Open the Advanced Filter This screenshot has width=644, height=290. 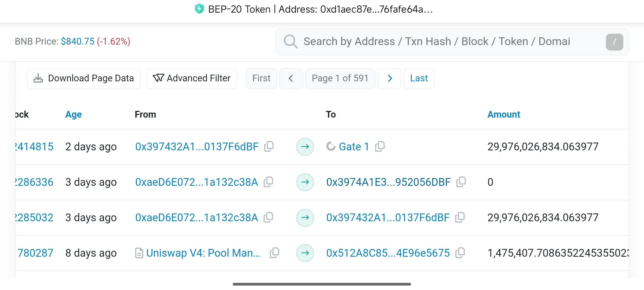[x=192, y=78]
